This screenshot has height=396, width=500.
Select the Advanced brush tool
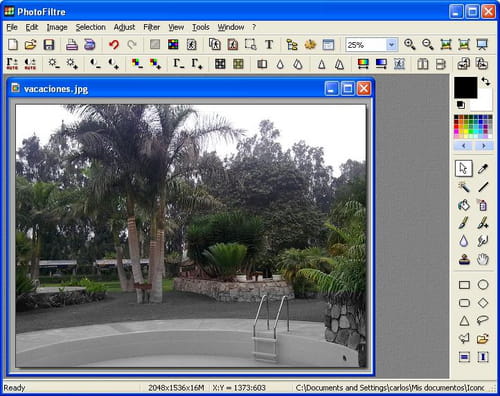(483, 223)
